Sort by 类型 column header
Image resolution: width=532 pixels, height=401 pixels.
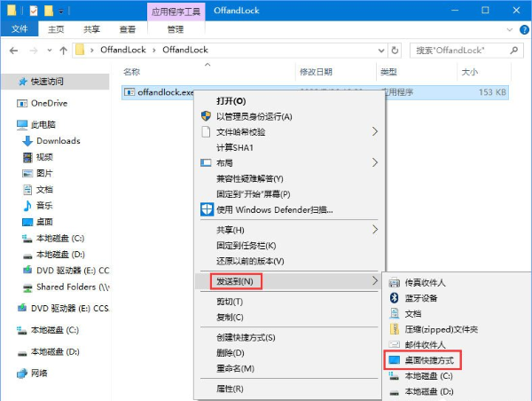tap(388, 72)
